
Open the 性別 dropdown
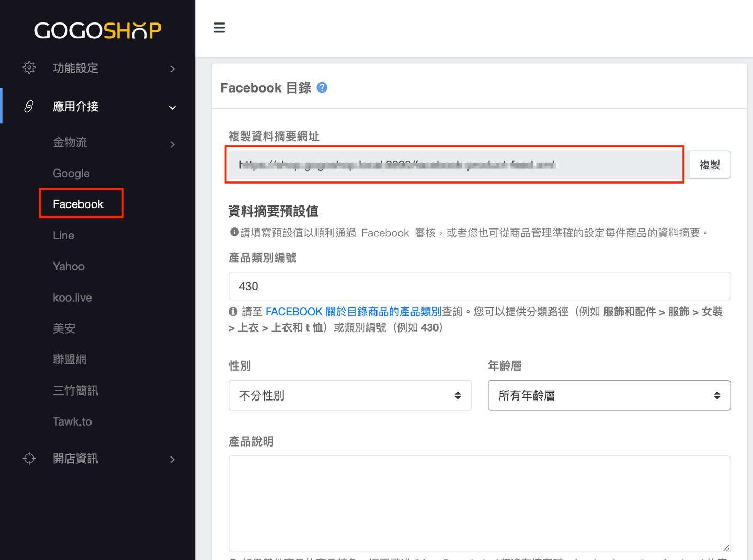[x=350, y=395]
